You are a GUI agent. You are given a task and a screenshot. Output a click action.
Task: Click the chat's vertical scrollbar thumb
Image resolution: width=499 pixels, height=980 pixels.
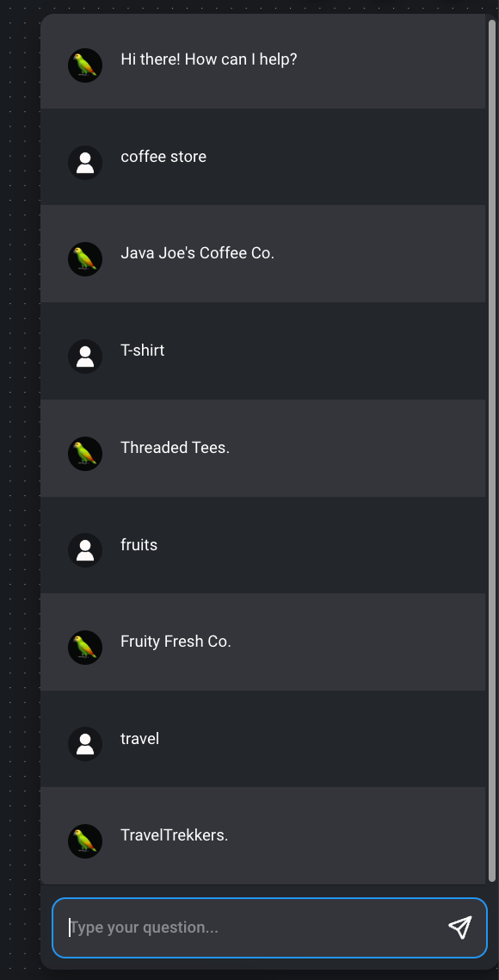coord(492,450)
